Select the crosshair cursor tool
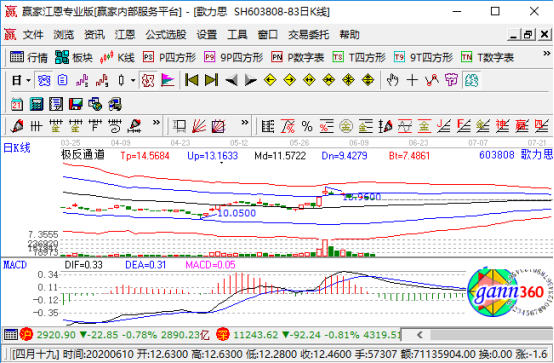This screenshot has width=554, height=363. [x=412, y=80]
